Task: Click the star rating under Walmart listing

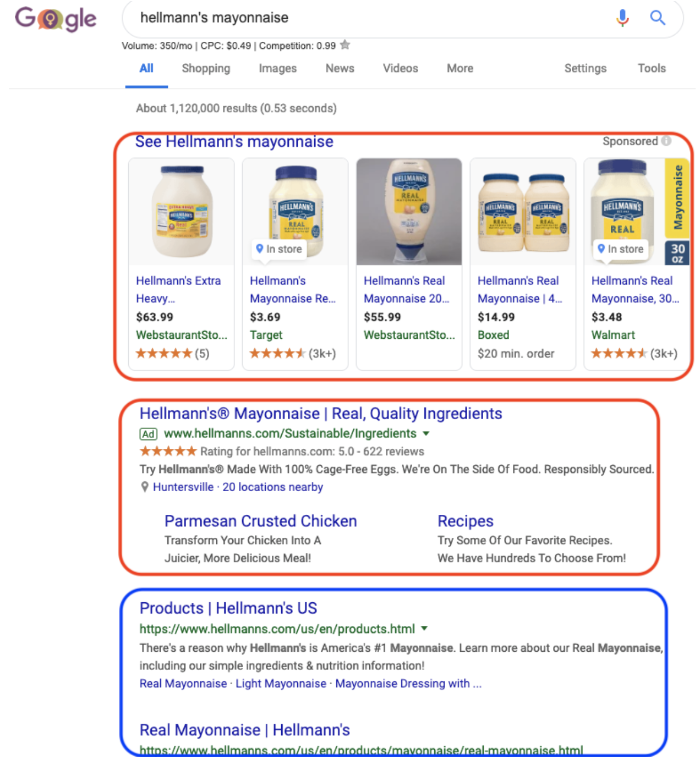Action: pos(619,354)
